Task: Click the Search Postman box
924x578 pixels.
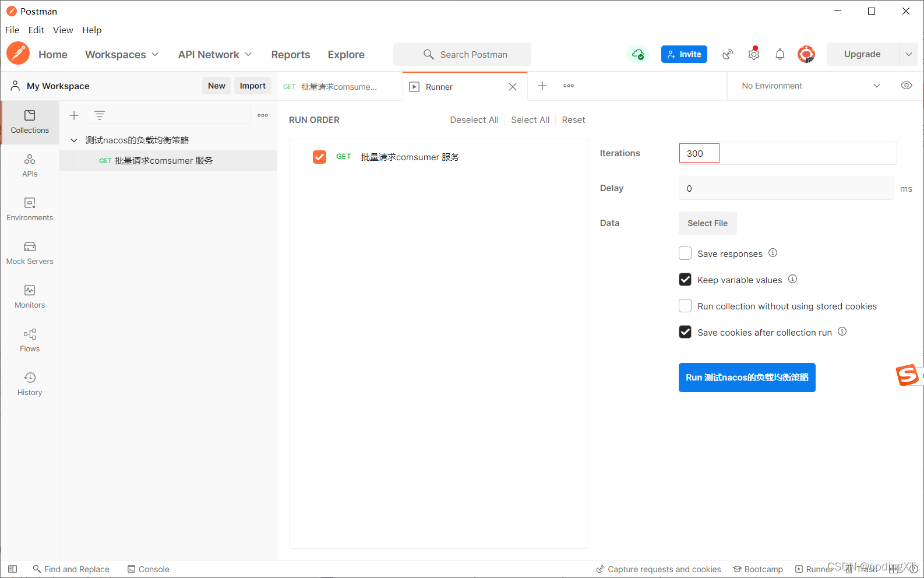Action: 462,54
